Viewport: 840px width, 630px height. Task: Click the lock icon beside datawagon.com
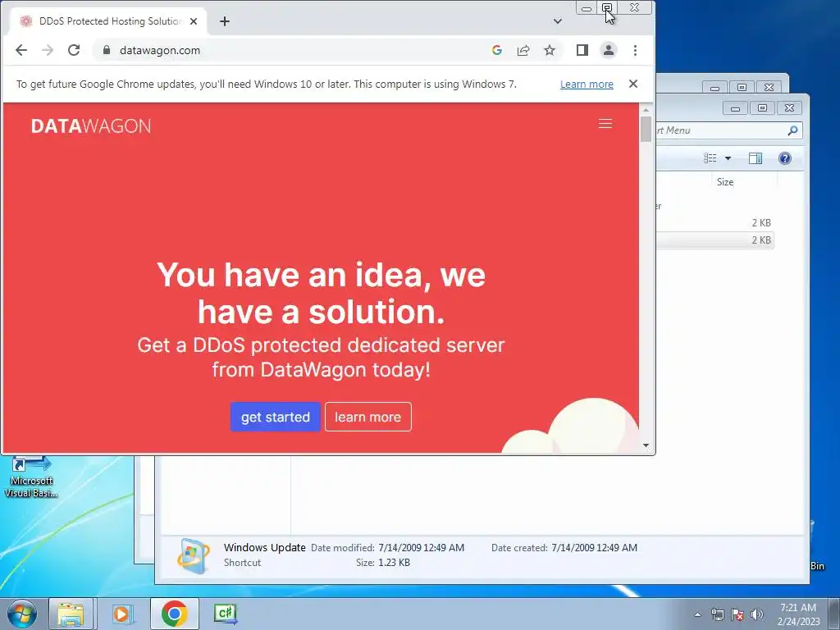point(107,50)
